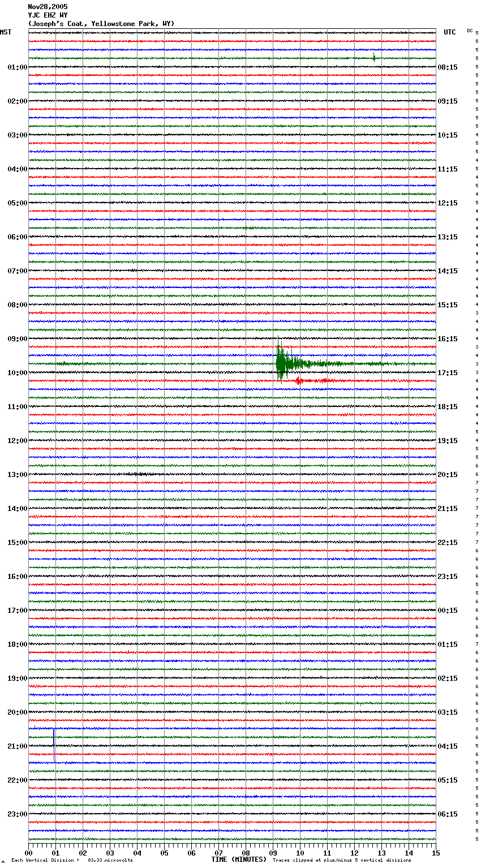Click the 15 minute axis tick label

click(x=436, y=853)
